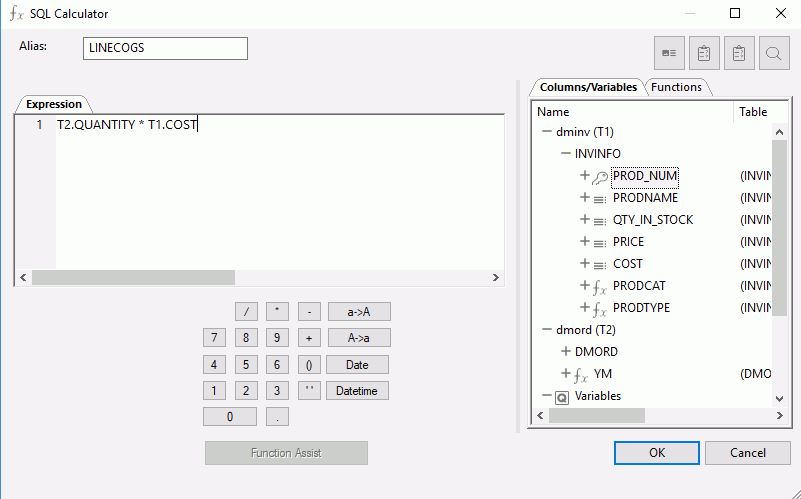
Task: Click the first toolbar icon beside Alias
Action: point(669,53)
